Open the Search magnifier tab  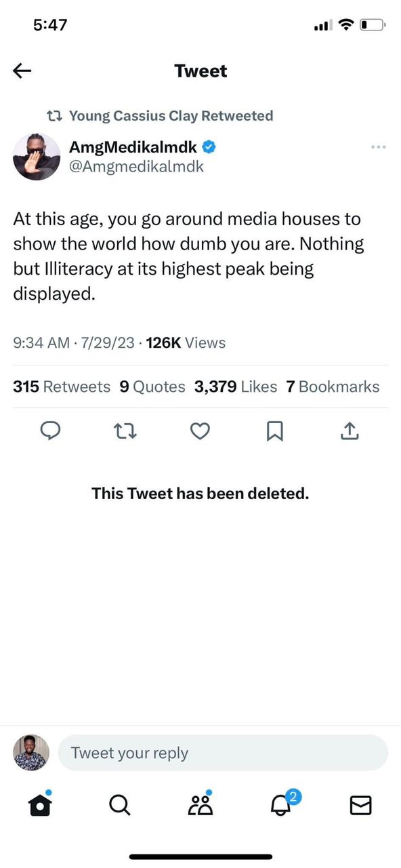pyautogui.click(x=120, y=805)
